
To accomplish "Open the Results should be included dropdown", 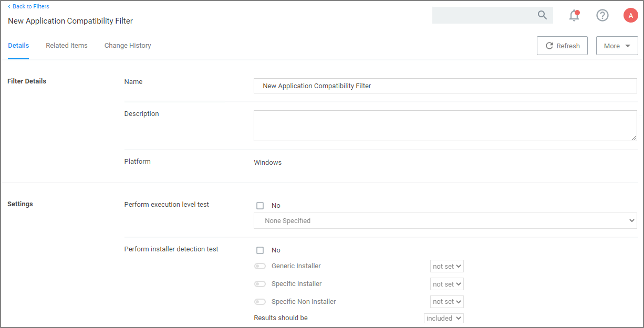I will (444, 318).
